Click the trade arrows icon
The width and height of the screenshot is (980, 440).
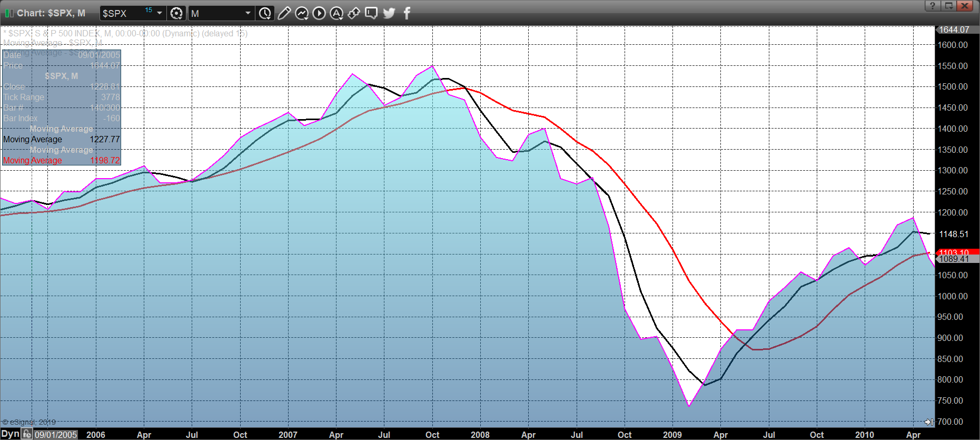(x=354, y=13)
